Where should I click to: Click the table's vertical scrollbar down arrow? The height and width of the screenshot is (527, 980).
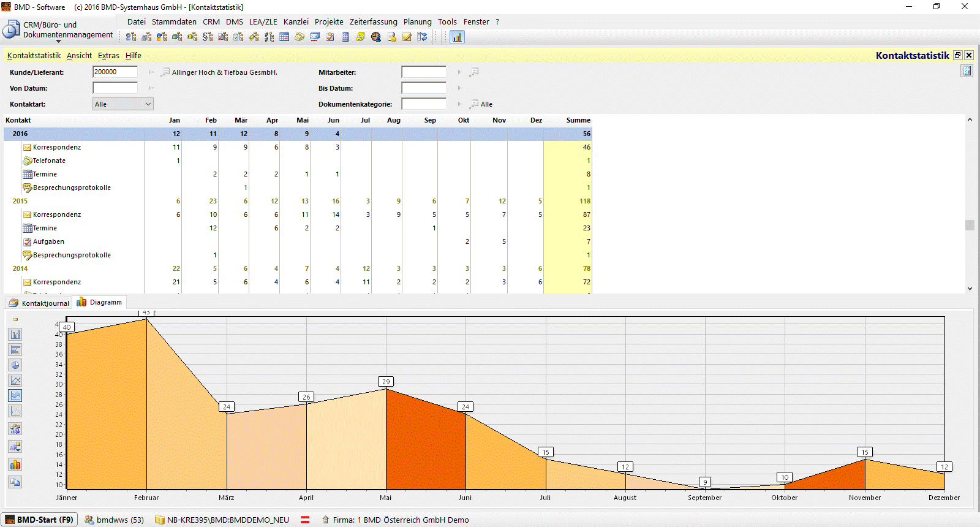point(970,288)
